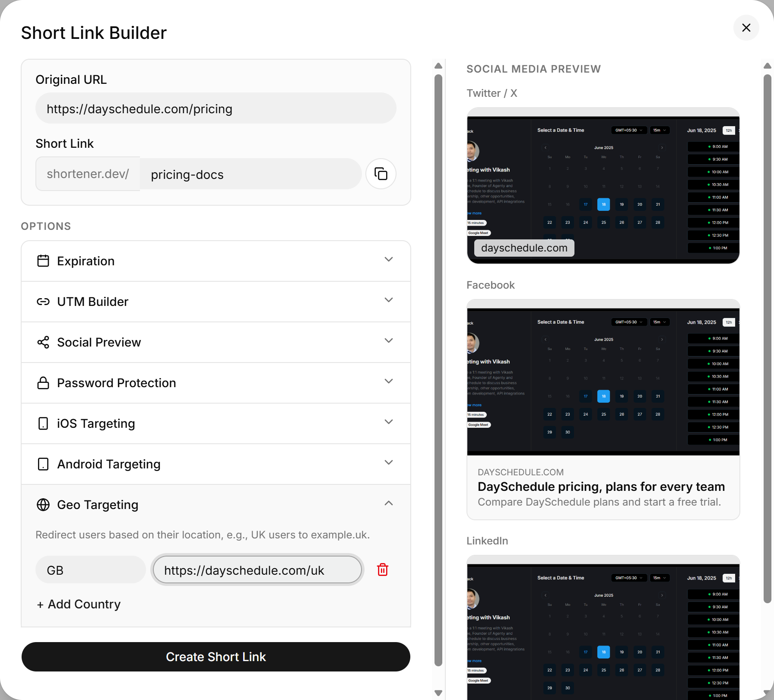
Task: Delete the GB geo targeting row
Action: click(x=383, y=570)
